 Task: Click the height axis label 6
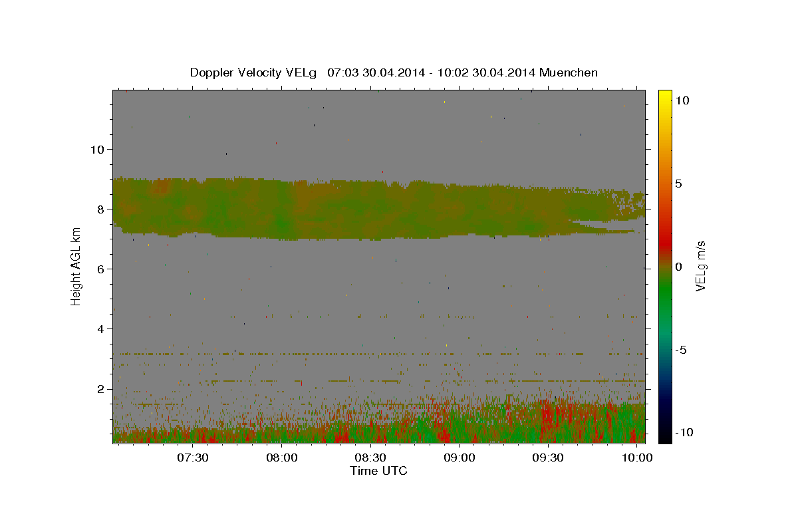100,269
